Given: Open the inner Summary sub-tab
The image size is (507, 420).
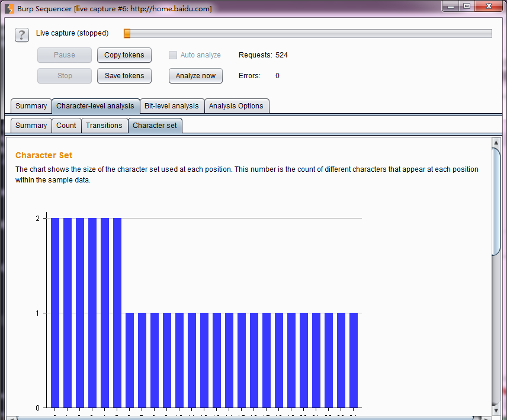Looking at the screenshot, I should coord(31,126).
